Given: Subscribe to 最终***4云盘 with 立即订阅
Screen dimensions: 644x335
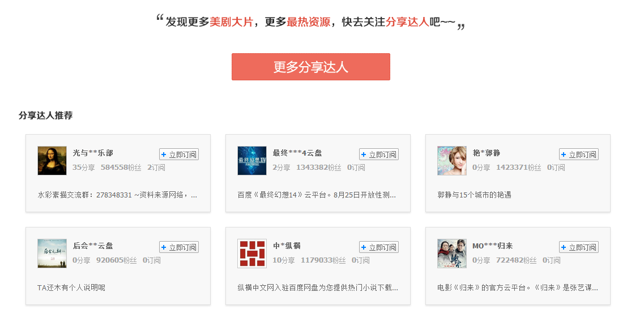Looking at the screenshot, I should (x=379, y=154).
